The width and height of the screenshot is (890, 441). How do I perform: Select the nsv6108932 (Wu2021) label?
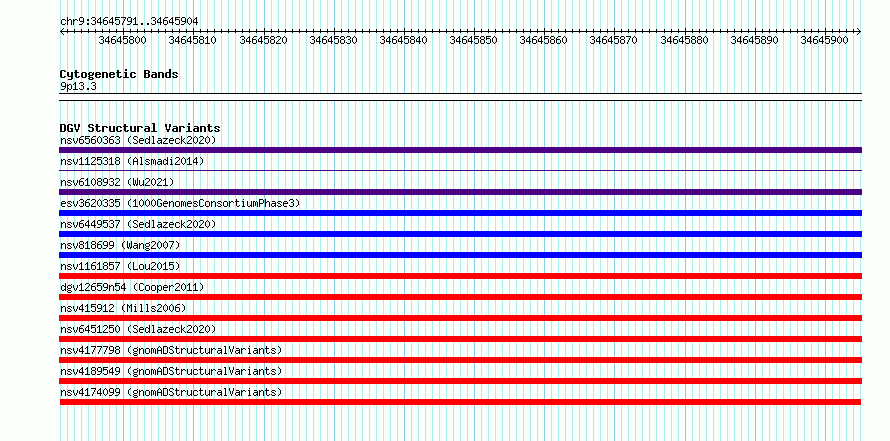point(117,182)
